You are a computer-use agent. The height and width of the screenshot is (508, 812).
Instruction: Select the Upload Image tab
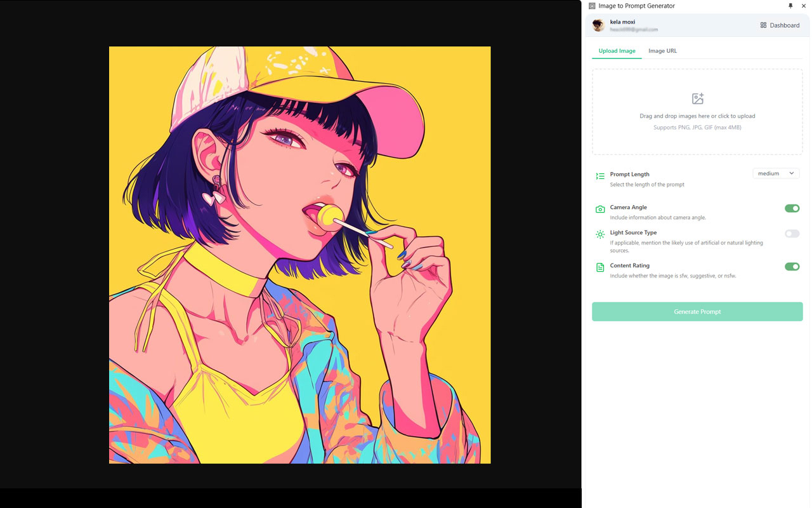[617, 51]
